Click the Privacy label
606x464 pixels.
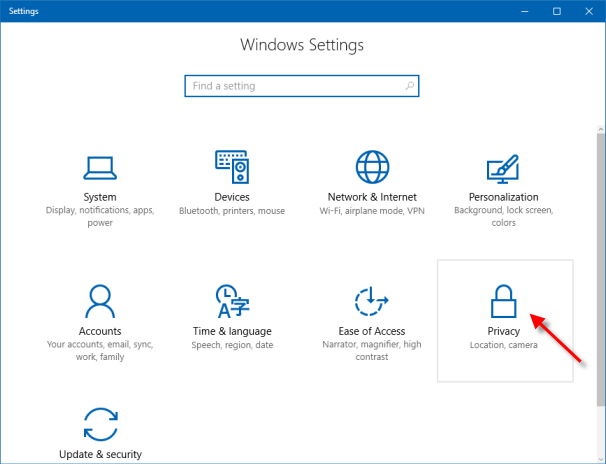[504, 331]
